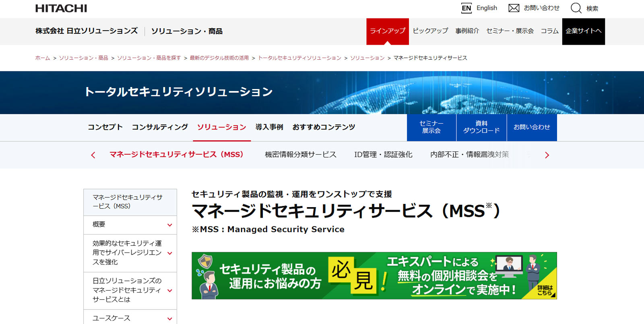Open sidebar マネージドセキュリティサービス (MSS) heading
The image size is (644, 324).
[130, 202]
